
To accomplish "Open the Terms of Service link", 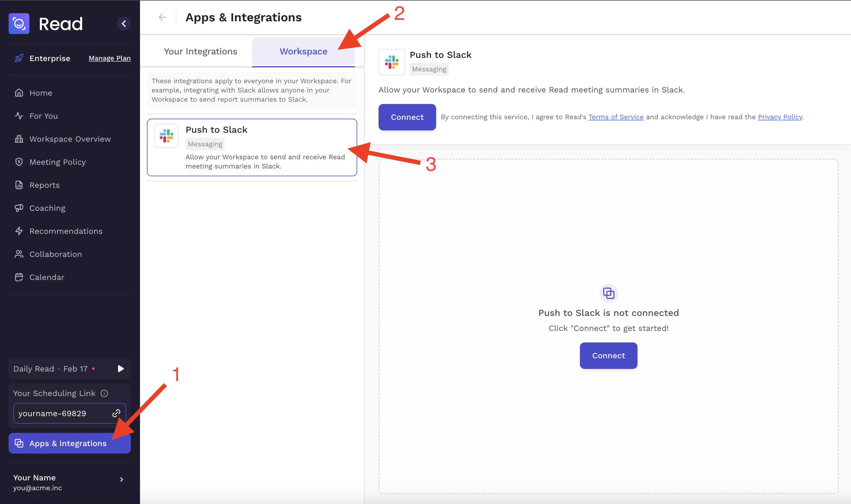I will 616,117.
